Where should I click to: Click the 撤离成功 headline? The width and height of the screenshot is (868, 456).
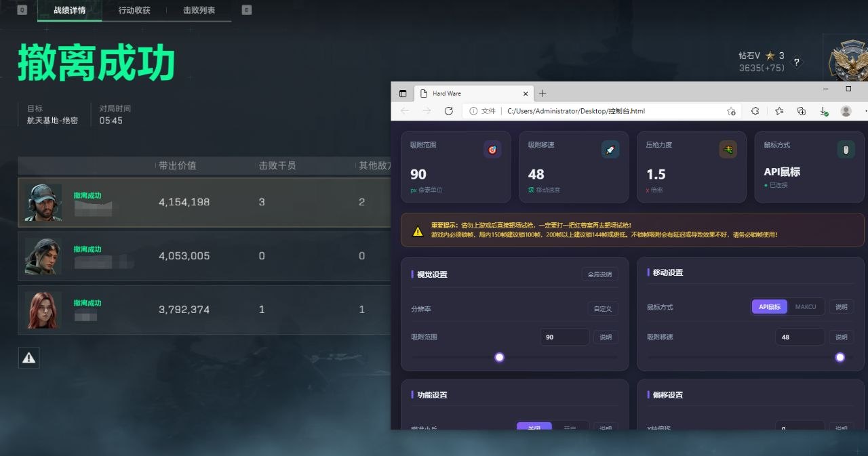tap(96, 63)
